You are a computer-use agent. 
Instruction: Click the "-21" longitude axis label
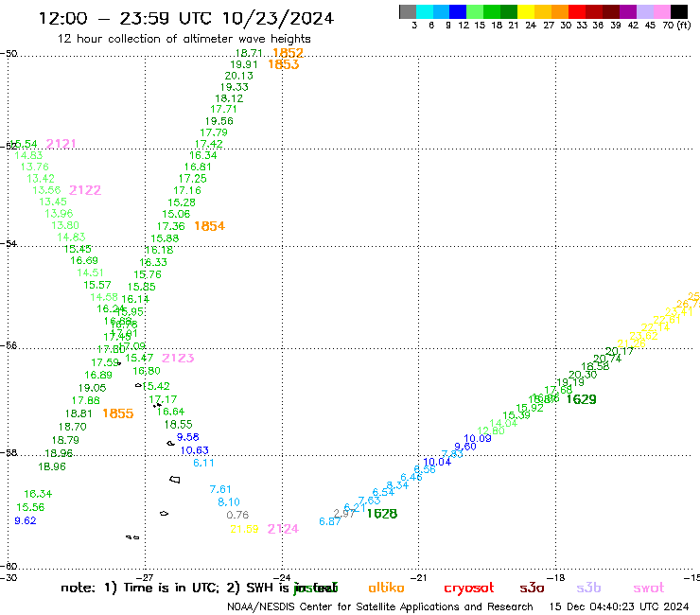click(418, 577)
